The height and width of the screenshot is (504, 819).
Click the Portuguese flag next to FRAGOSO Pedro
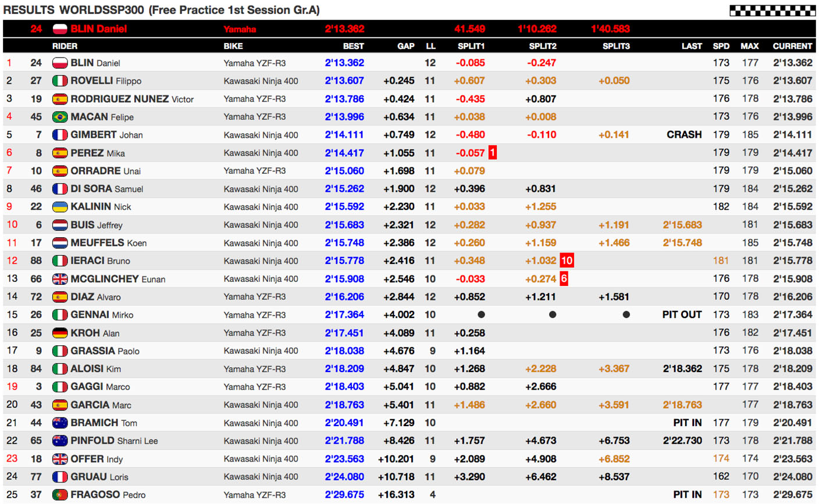(60, 495)
